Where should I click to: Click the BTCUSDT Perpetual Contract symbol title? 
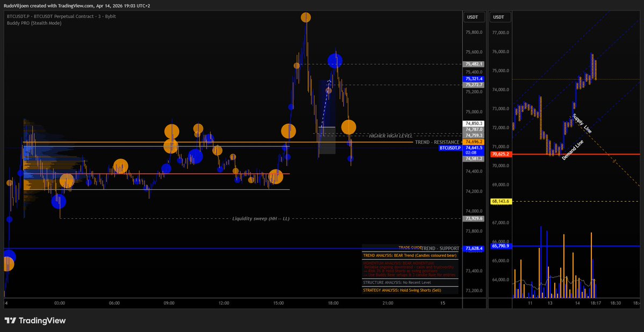click(61, 16)
